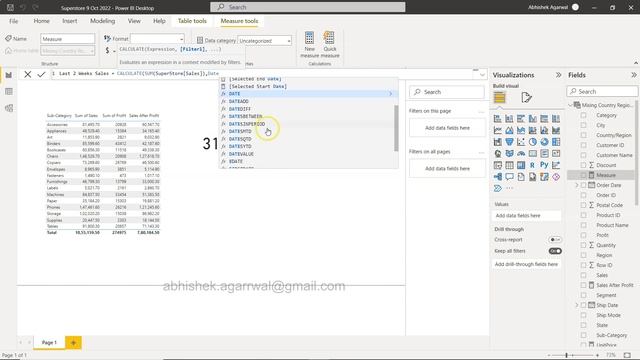
Task: Switch to the Insert tab
Action: coord(70,21)
